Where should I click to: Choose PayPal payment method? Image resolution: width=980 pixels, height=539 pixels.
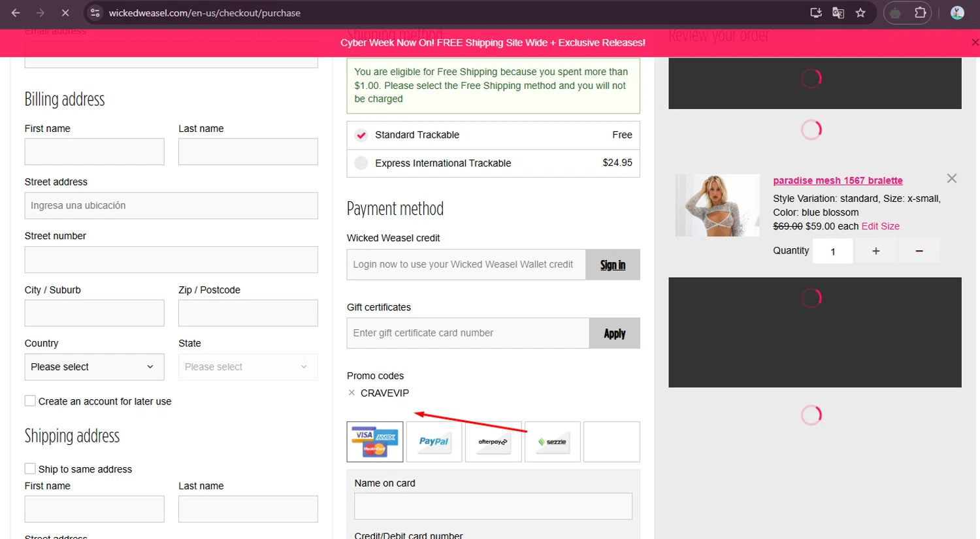[x=434, y=442]
